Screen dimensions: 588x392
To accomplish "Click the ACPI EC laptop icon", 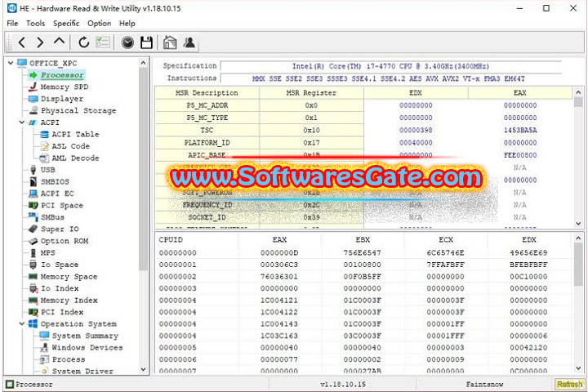I will pos(33,194).
